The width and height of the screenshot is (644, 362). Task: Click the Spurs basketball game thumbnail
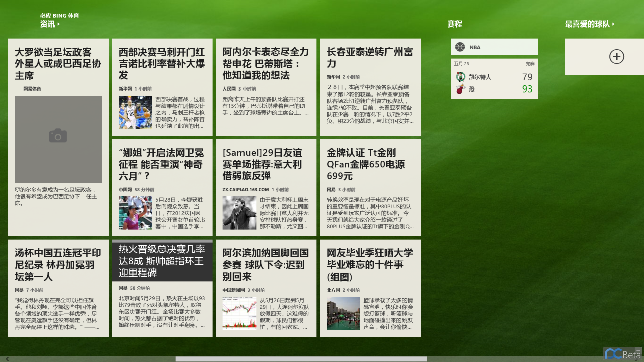135,112
